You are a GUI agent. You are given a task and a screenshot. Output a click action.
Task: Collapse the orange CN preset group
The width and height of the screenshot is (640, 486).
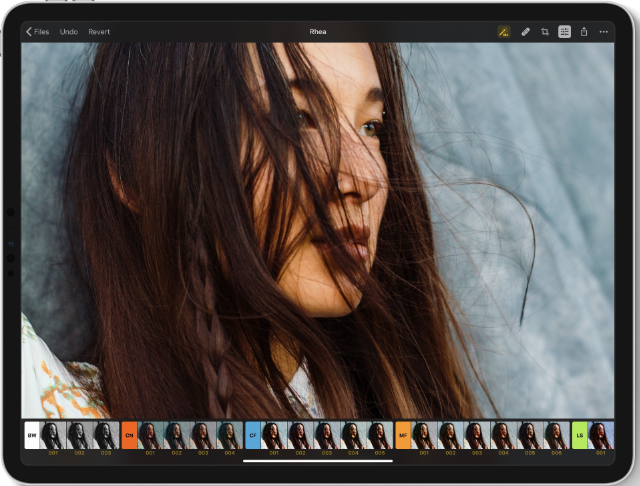[129, 435]
